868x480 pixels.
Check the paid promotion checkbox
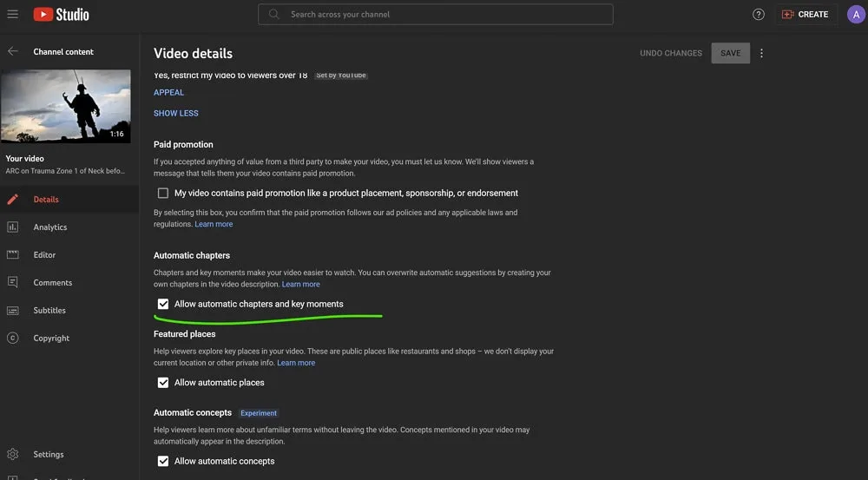point(163,194)
